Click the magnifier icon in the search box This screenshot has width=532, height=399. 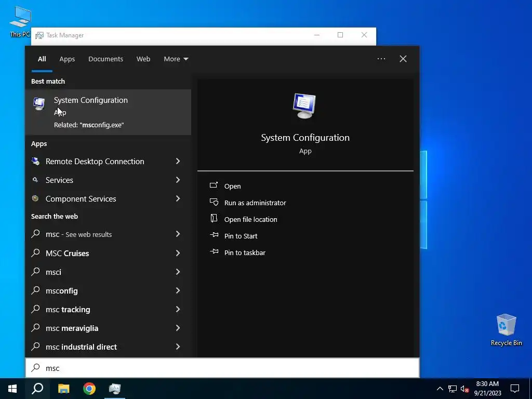[35, 368]
